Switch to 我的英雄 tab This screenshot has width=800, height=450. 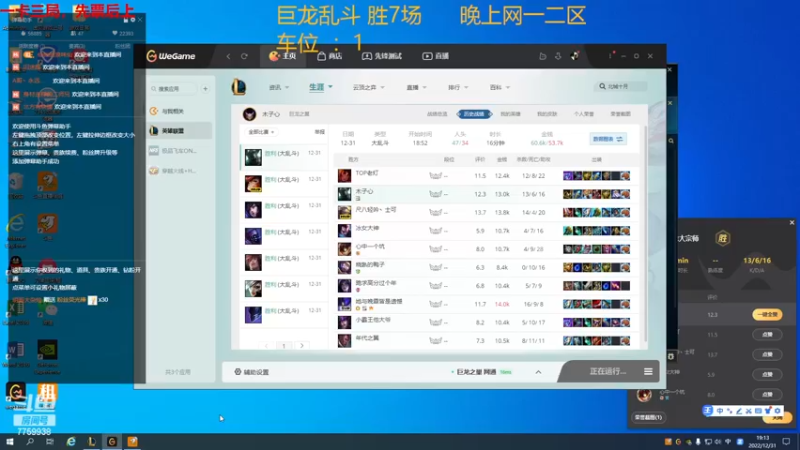pos(510,114)
